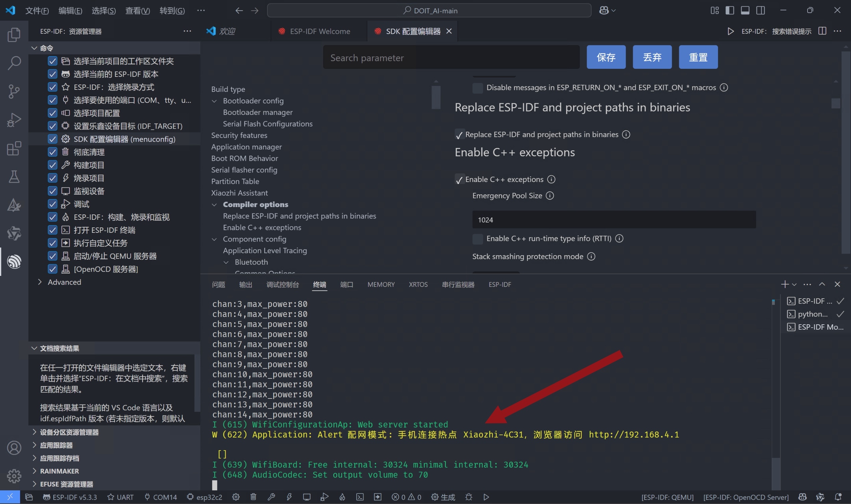Toggle Replace ESP-IDF and project paths checkbox

click(x=459, y=135)
